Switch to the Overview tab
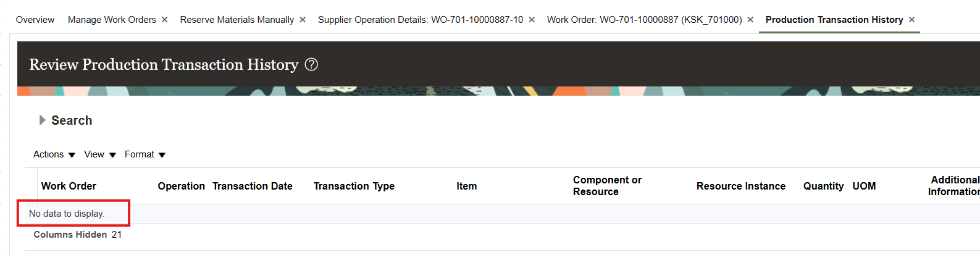This screenshot has height=255, width=980. coord(35,20)
